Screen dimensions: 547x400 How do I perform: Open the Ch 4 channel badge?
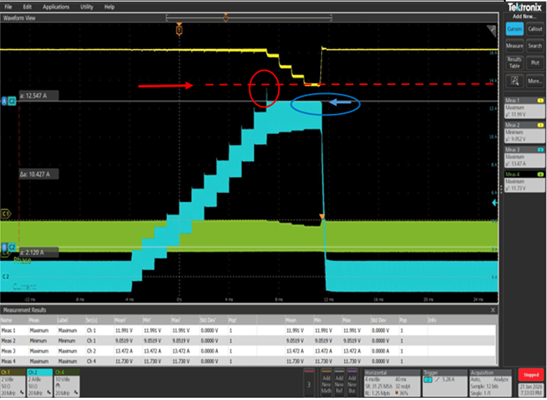tap(67, 383)
